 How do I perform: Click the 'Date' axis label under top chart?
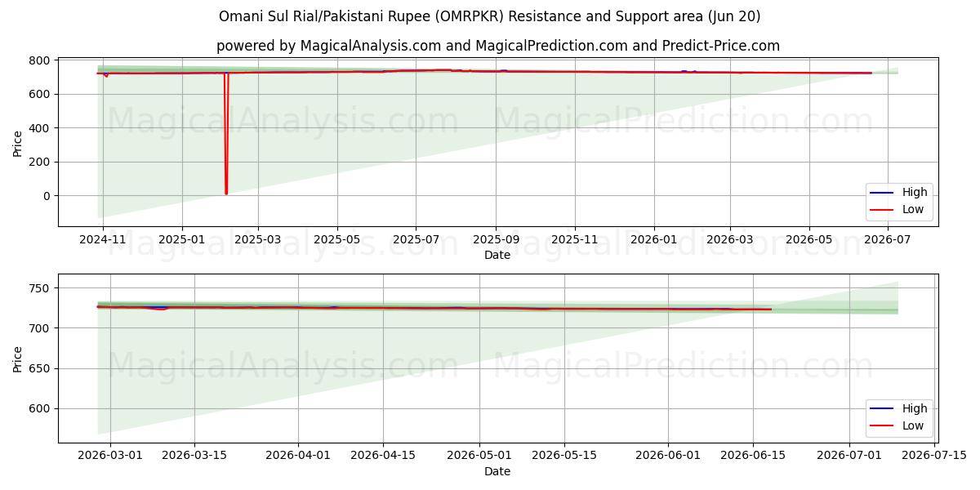point(497,256)
